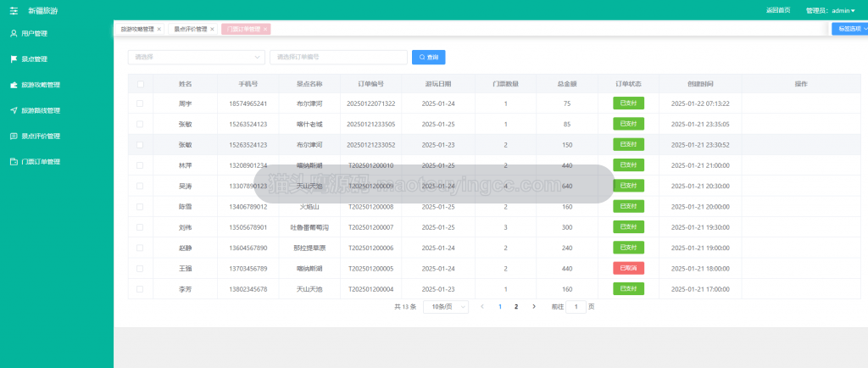Tick the select-all checkbox in the table header
Viewport: 868px width, 368px height.
pos(141,84)
